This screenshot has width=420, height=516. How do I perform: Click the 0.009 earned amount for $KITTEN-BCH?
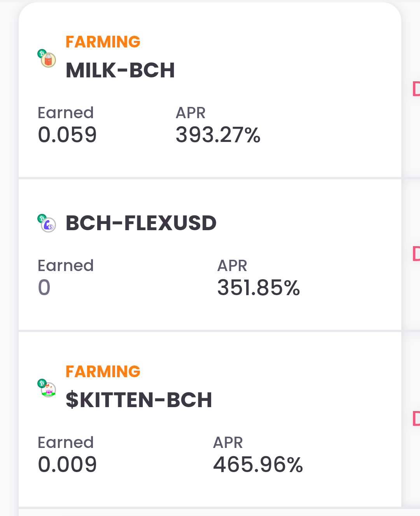click(x=67, y=465)
